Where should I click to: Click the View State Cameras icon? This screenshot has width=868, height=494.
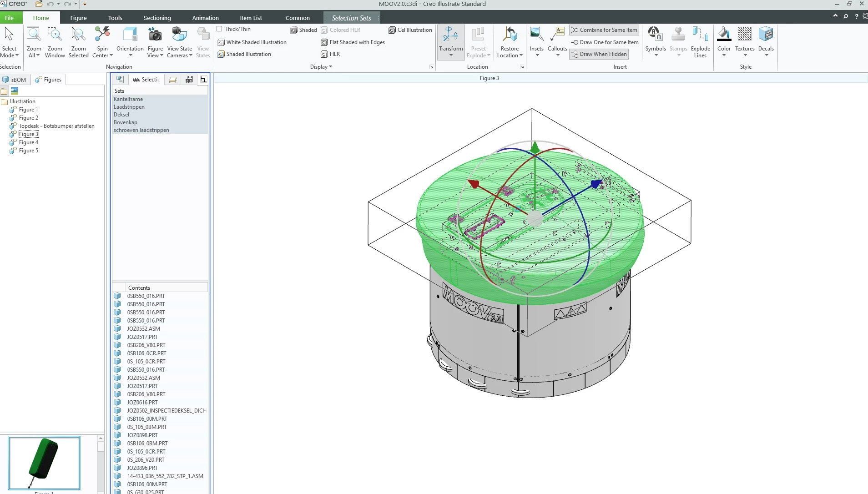tap(179, 34)
